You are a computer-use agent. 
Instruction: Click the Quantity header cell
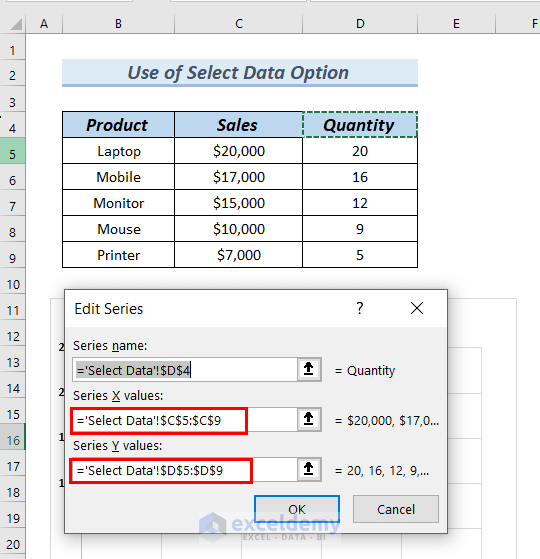[x=360, y=125]
